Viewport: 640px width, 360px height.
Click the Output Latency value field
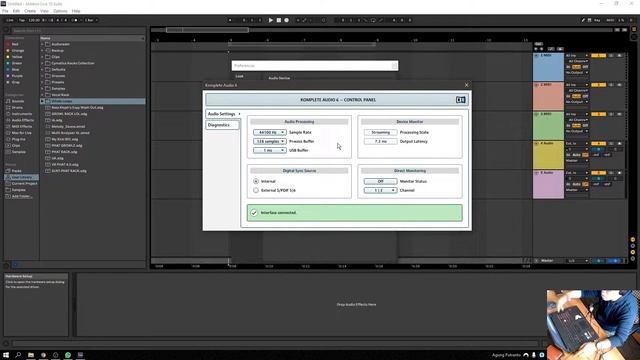[x=380, y=141]
